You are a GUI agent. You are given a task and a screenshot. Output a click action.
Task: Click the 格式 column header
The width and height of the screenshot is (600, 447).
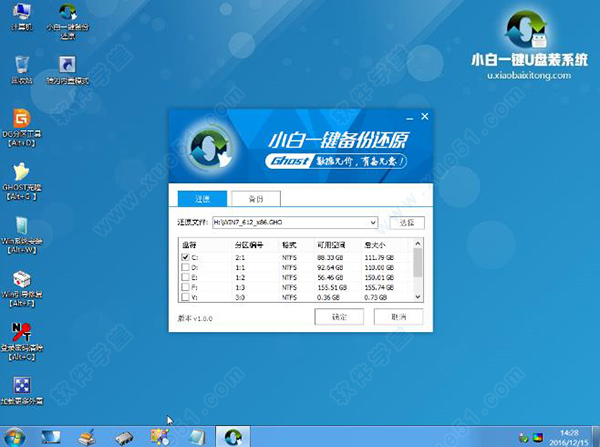click(x=289, y=245)
